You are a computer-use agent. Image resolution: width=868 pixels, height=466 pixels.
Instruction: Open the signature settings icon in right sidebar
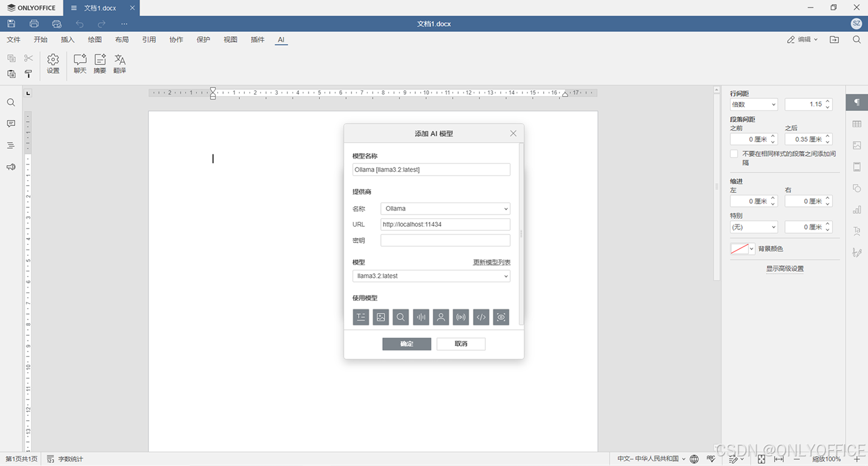[x=857, y=253]
